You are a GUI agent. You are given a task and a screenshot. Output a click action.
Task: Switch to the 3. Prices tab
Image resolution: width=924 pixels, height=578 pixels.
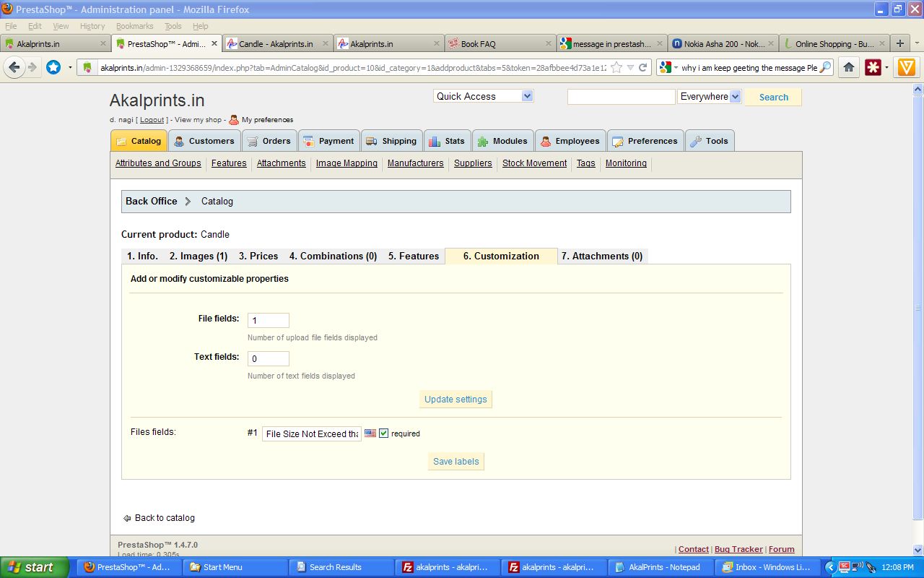click(258, 256)
